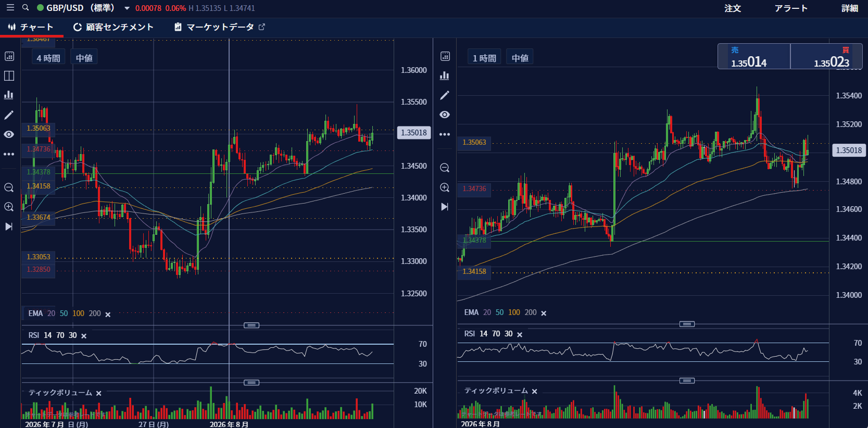Toggle the eye visibility icon on the 1時間 chart
The height and width of the screenshot is (428, 868).
click(445, 115)
